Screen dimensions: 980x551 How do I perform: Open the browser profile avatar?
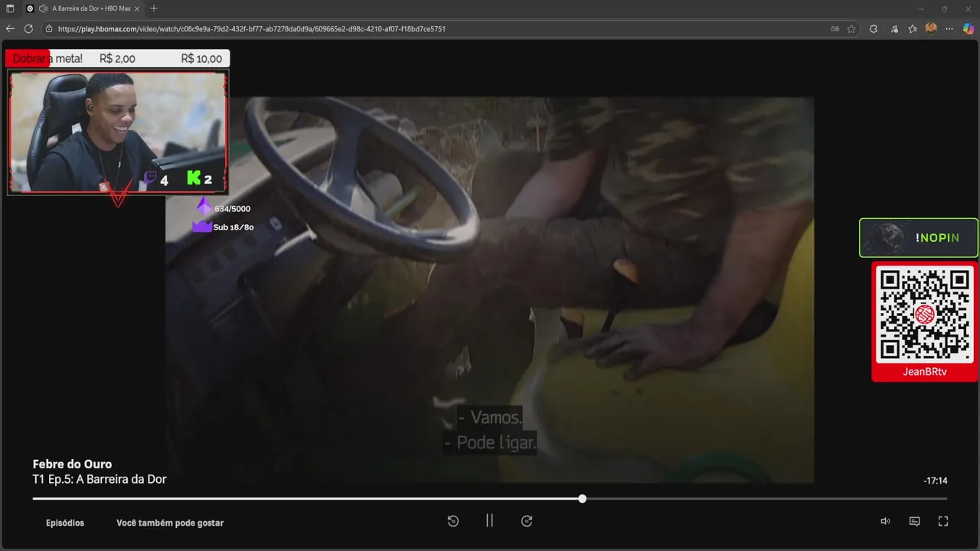click(x=931, y=28)
